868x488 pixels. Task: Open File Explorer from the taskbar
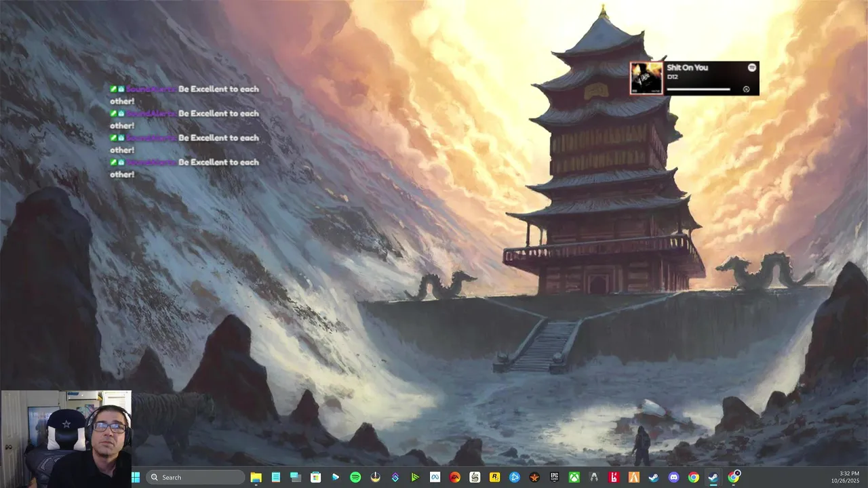click(256, 477)
